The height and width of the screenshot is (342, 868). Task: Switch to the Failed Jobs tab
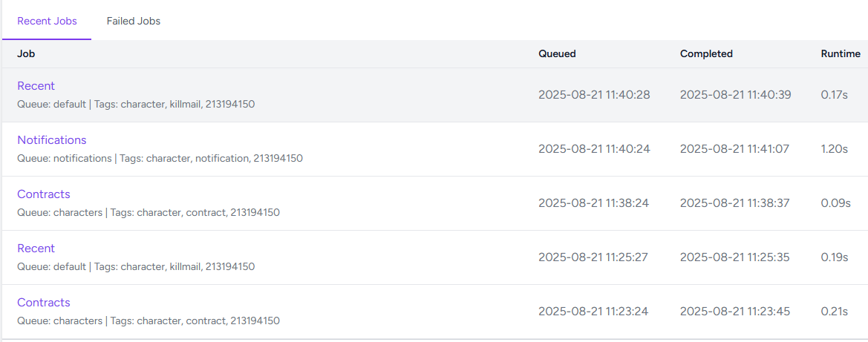click(134, 21)
